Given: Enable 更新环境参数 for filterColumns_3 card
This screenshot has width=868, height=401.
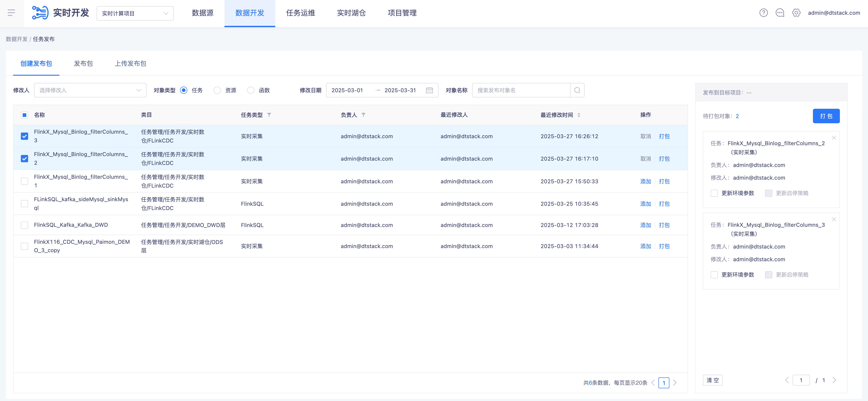Looking at the screenshot, I should click(x=714, y=275).
